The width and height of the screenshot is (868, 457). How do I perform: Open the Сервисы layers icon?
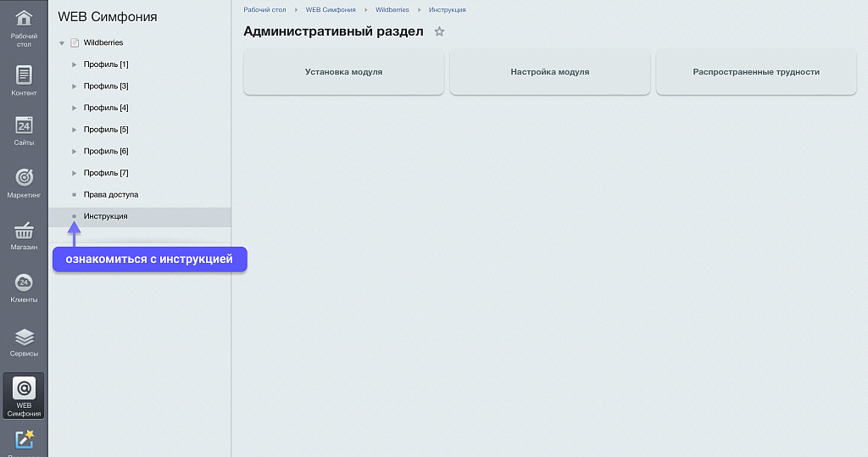click(24, 337)
